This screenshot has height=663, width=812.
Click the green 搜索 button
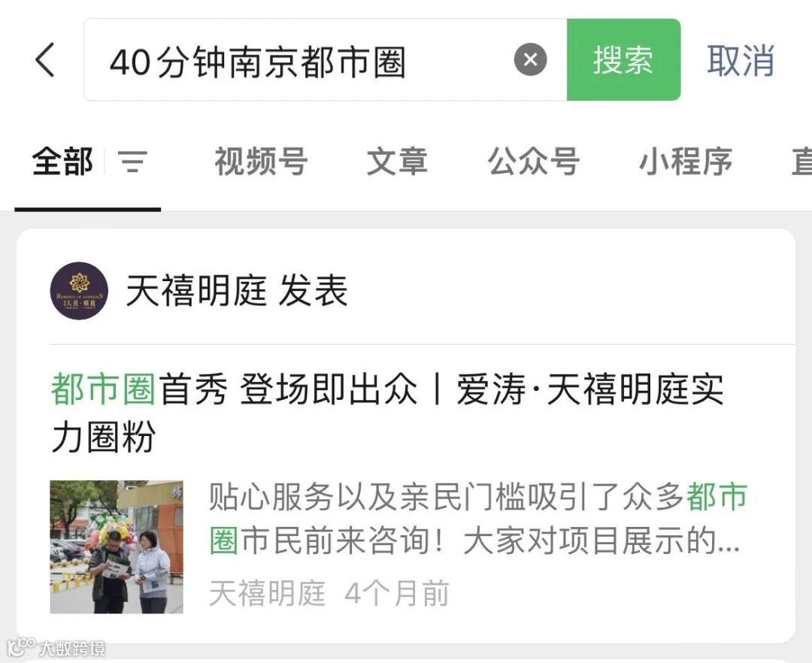[x=623, y=60]
